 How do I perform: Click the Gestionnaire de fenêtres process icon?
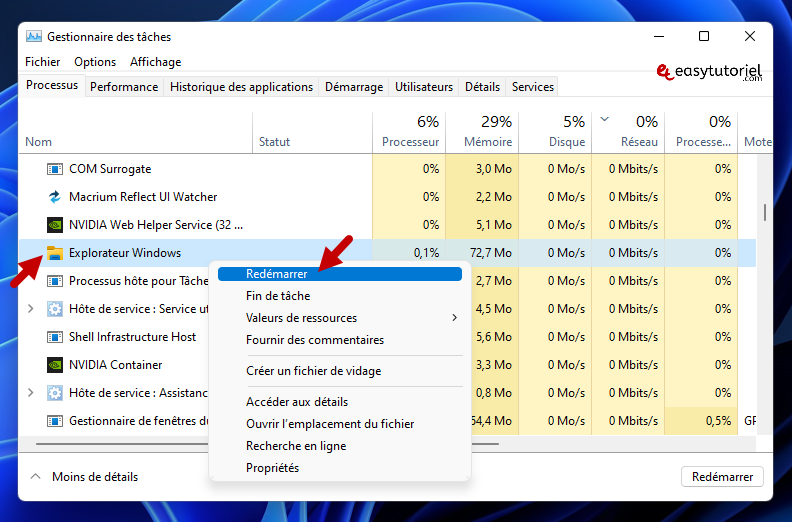(55, 421)
